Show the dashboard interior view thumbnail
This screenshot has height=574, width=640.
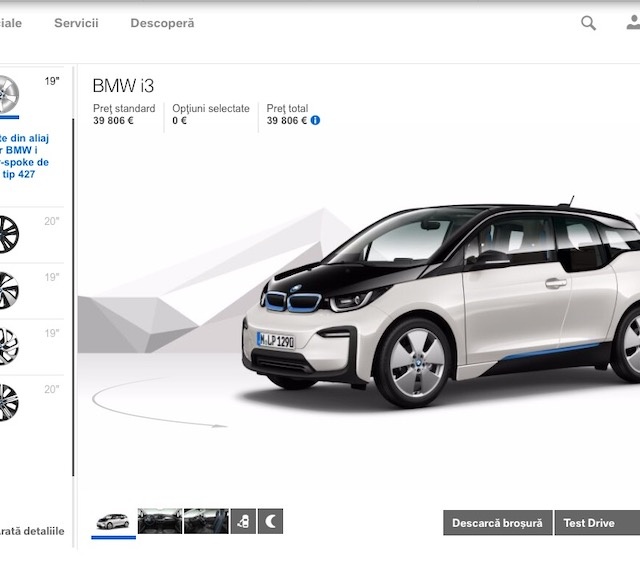[159, 521]
